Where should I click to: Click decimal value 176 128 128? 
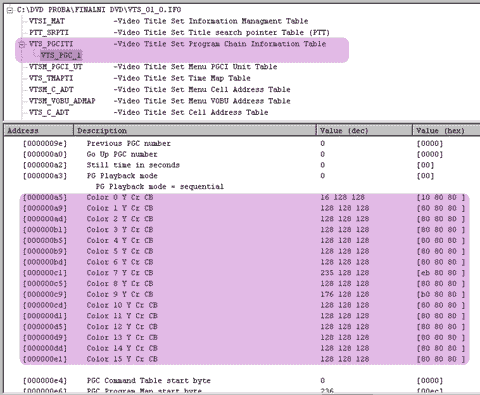tap(345, 294)
